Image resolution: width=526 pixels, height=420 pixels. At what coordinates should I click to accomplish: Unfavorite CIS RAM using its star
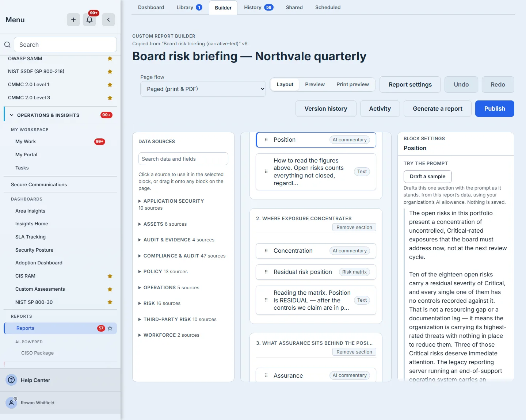(x=110, y=276)
